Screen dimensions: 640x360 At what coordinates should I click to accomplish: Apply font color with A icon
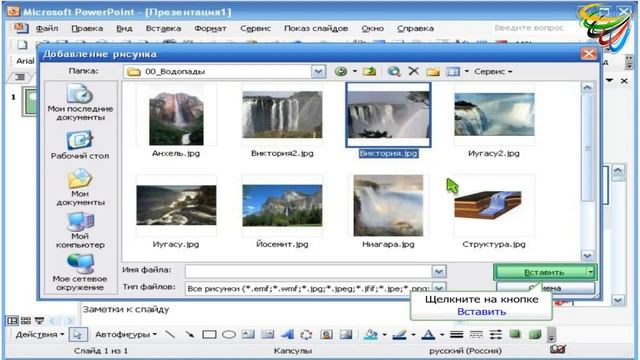428,335
